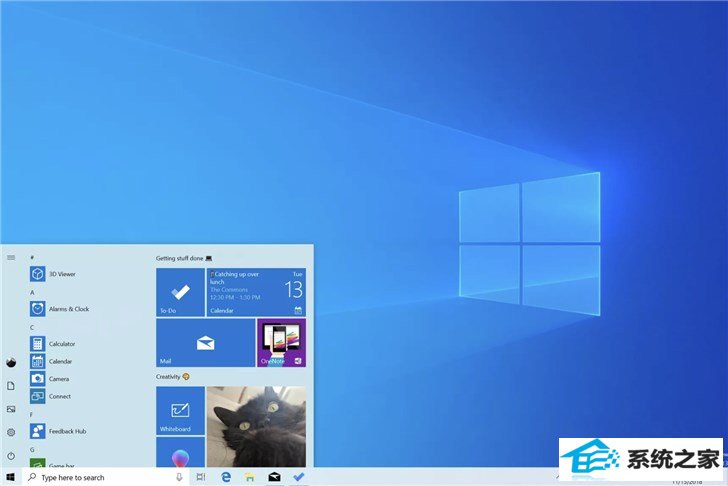Open Settings gear in Start sidebar
This screenshot has width=728, height=486.
coord(11,432)
